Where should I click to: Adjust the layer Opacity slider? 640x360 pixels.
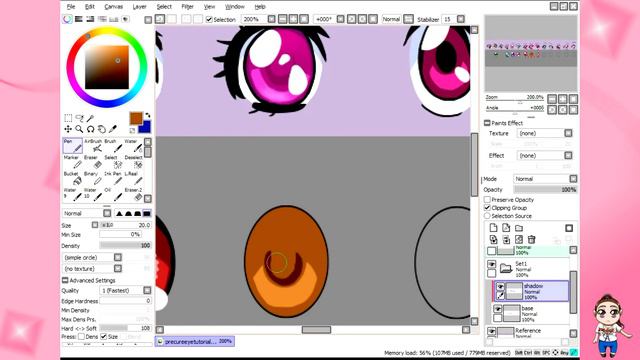coord(545,190)
